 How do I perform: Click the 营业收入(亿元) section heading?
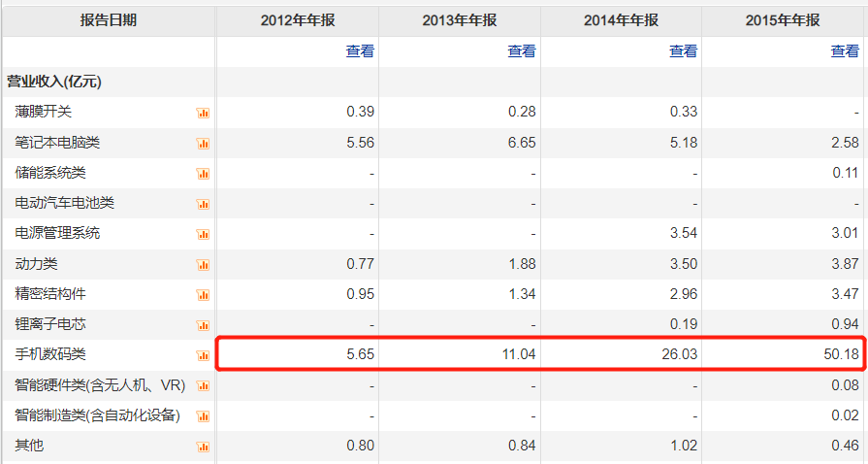click(x=54, y=82)
